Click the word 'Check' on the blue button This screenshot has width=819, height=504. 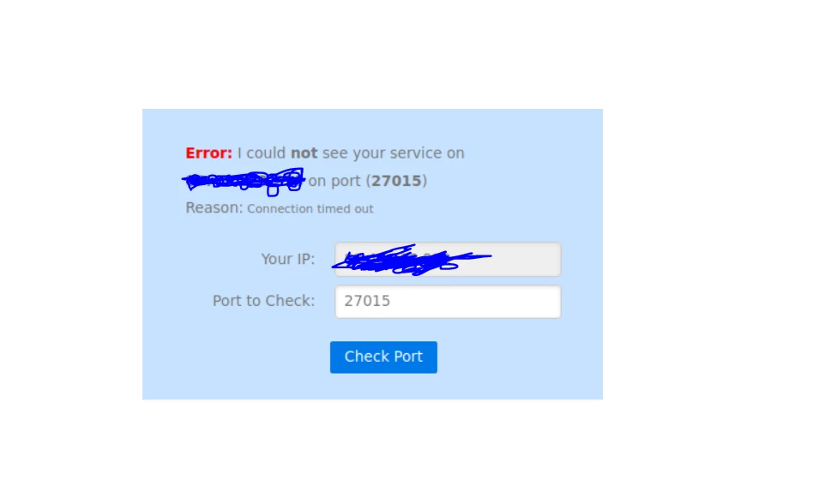point(366,357)
